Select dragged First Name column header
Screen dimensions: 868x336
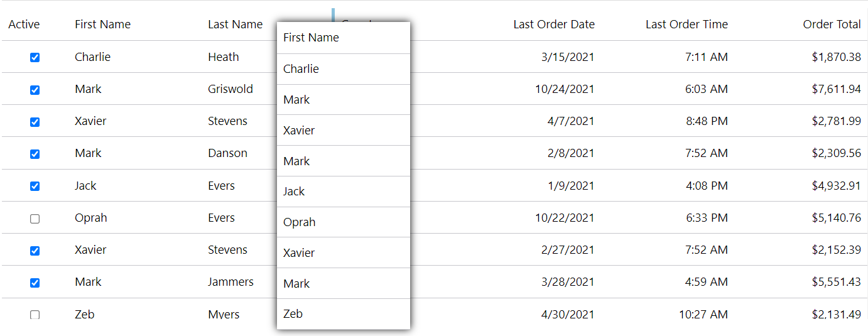(x=344, y=38)
